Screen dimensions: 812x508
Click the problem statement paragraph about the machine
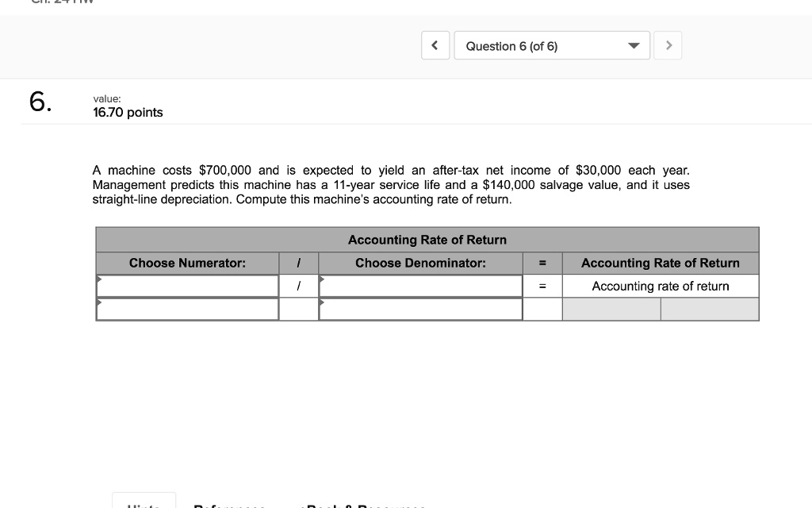coord(391,185)
